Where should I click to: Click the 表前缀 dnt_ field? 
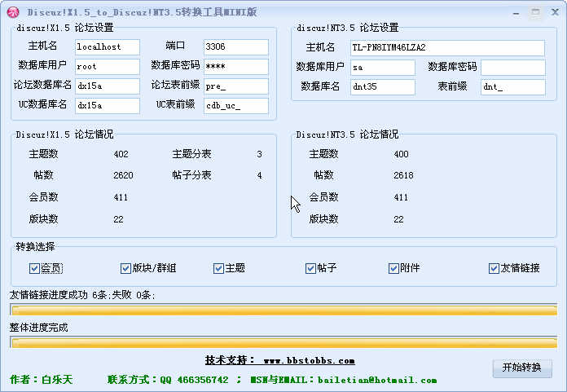point(512,87)
